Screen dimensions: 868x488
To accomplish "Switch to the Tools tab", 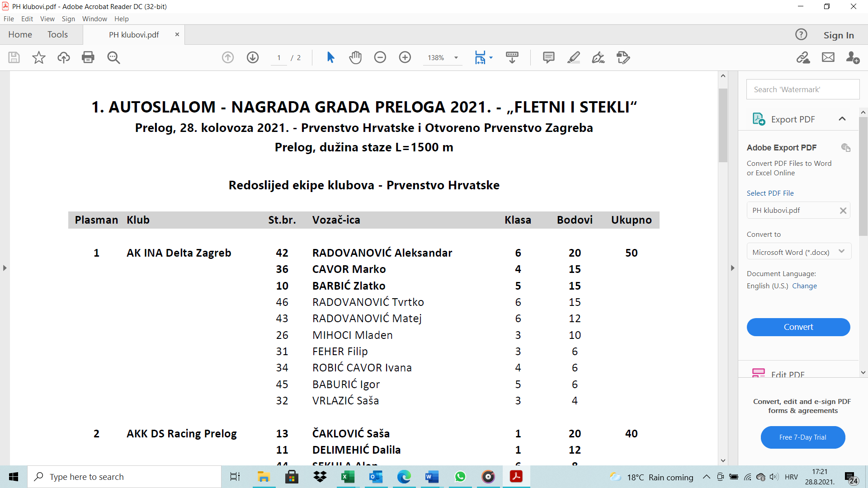I will 57,34.
